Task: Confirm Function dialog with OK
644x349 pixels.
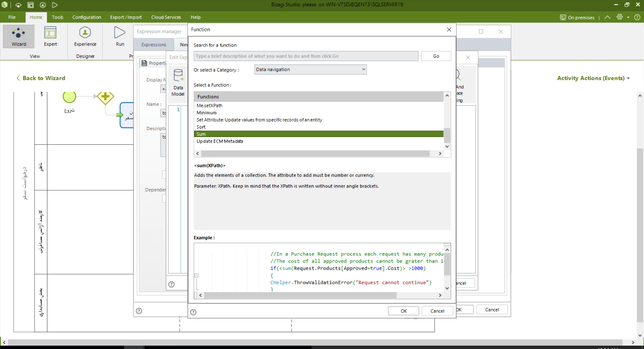Action: (x=404, y=311)
